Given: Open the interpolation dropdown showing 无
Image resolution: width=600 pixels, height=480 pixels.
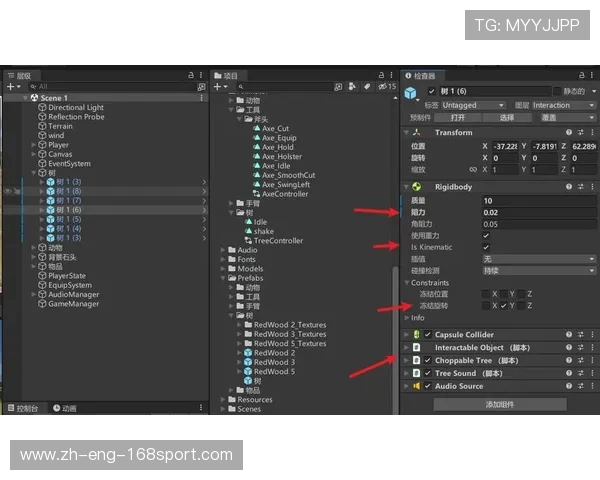Looking at the screenshot, I should [x=539, y=259].
